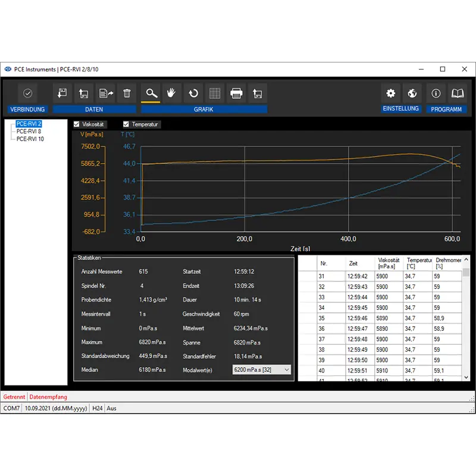Click the data table vertical scrollbar

pyautogui.click(x=466, y=321)
